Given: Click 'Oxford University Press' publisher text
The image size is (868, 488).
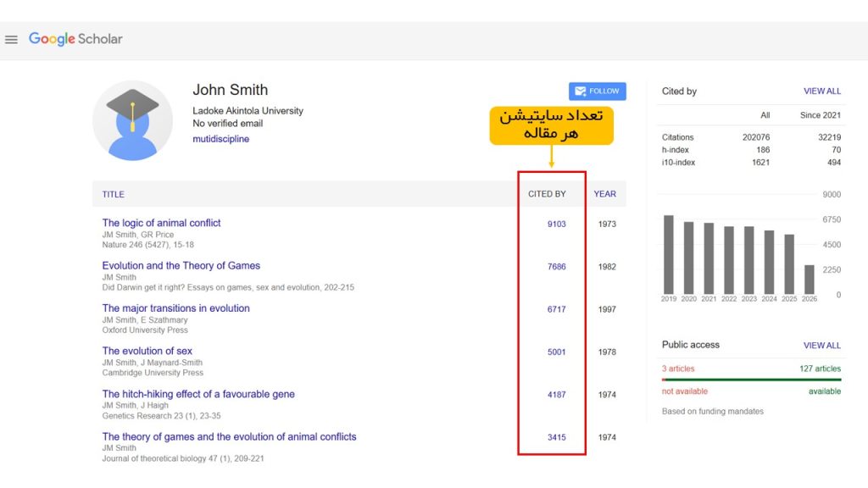Looking at the screenshot, I should [x=144, y=330].
